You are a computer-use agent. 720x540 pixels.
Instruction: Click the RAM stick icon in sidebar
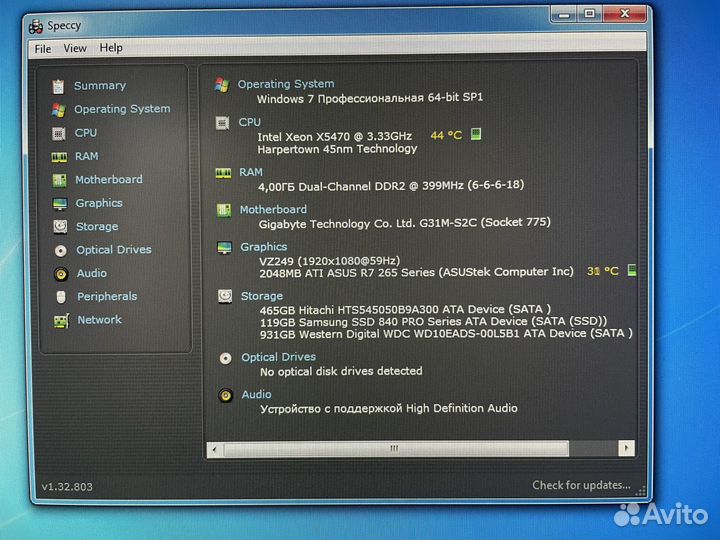59,157
